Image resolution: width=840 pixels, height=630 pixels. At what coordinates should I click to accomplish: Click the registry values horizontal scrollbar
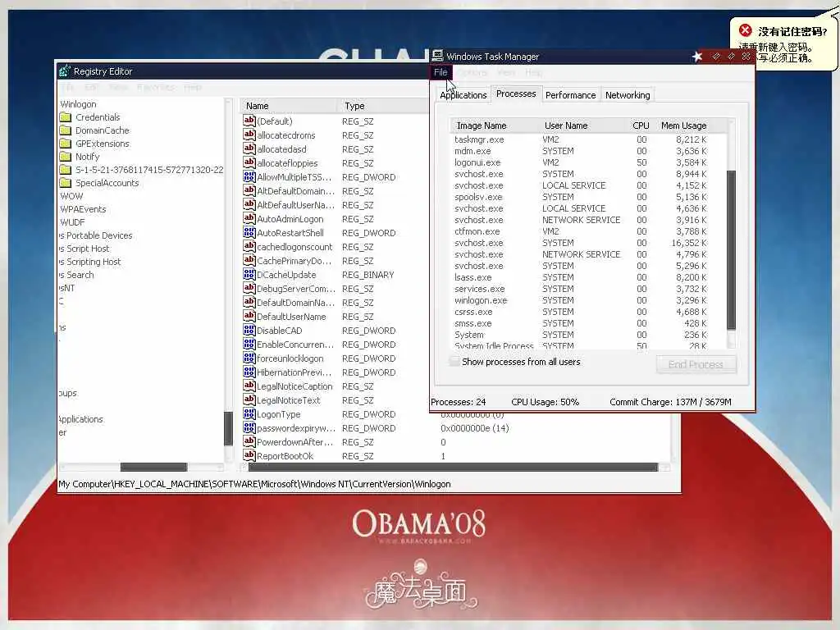(x=453, y=467)
